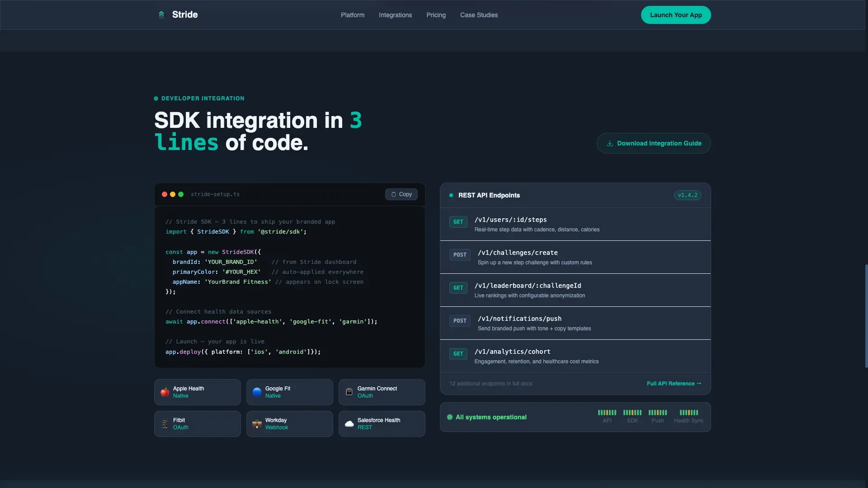
Task: Click the Webhook label under Workday
Action: point(277,427)
